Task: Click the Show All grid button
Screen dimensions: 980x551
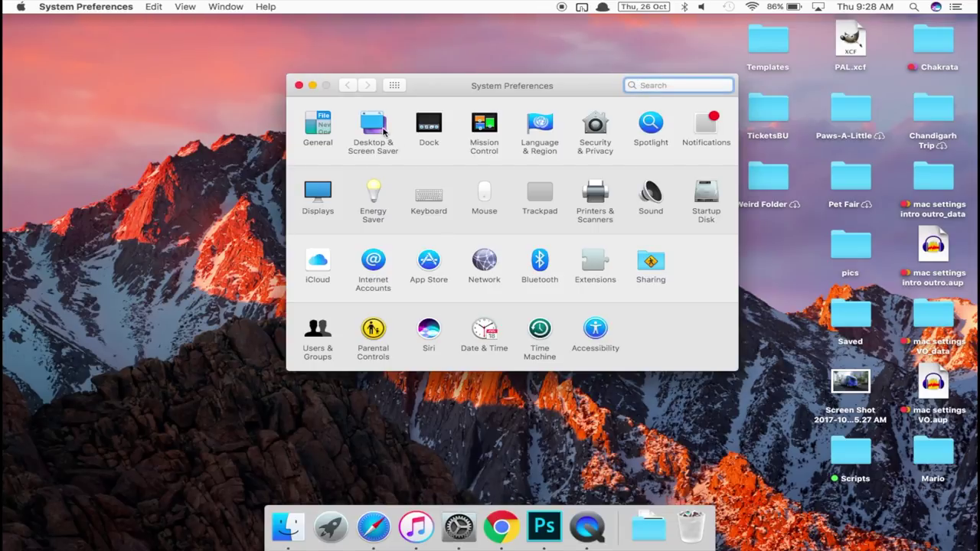Action: point(394,85)
